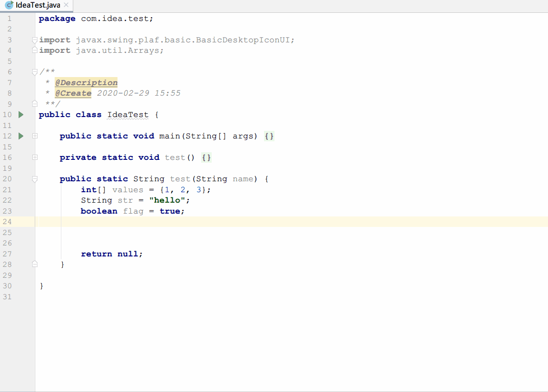Image resolution: width=548 pixels, height=392 pixels.
Task: Collapse the import statements fold on line 3
Action: click(35, 40)
